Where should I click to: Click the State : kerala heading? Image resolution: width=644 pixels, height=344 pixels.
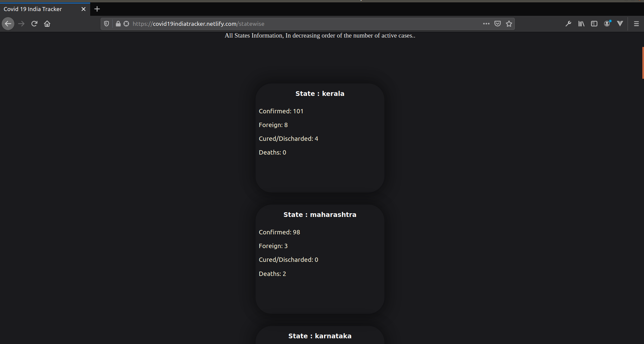click(x=320, y=94)
